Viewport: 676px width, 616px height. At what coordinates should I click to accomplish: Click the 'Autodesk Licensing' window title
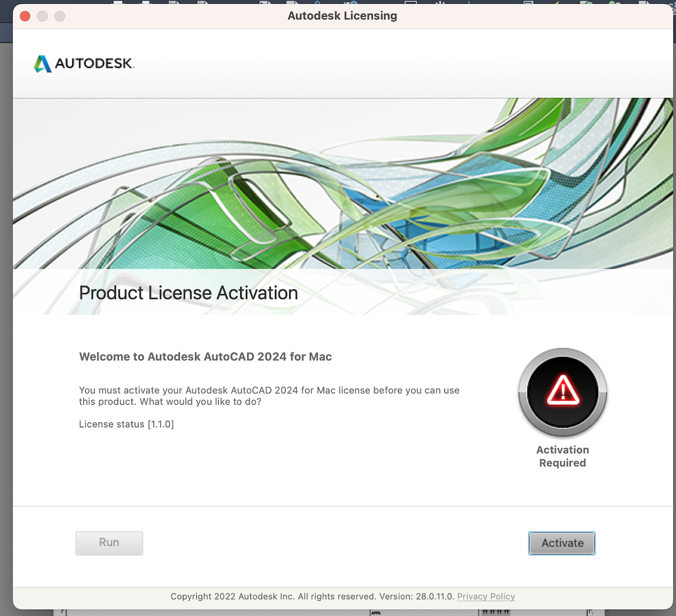coord(342,16)
